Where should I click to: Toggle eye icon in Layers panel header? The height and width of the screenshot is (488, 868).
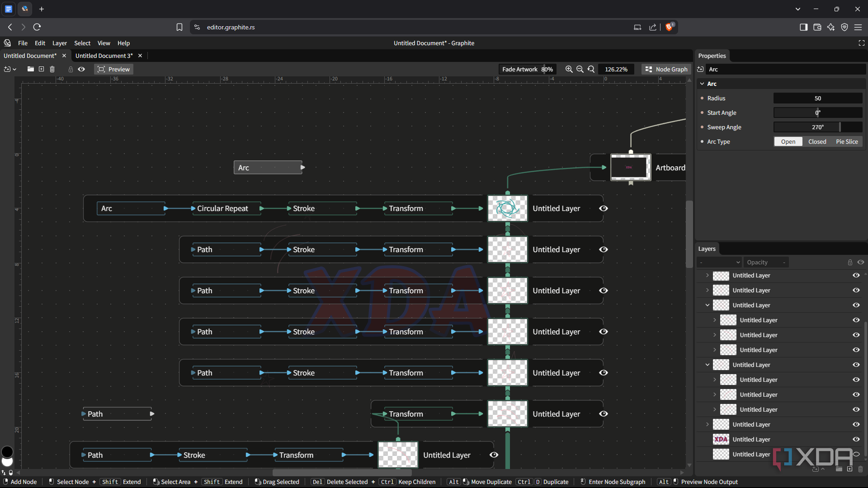861,262
